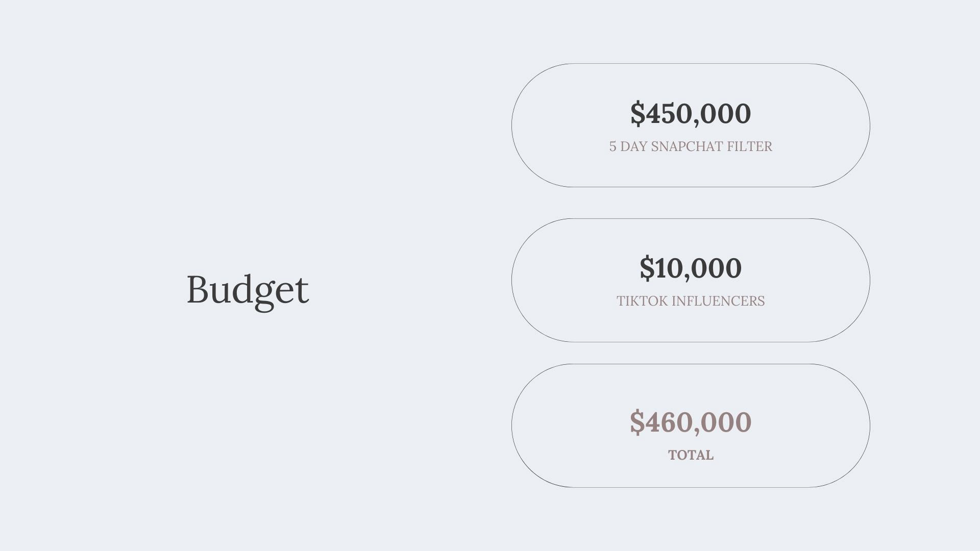Click the dollar sign of $10,000
980x551 pixels.
pyautogui.click(x=647, y=268)
